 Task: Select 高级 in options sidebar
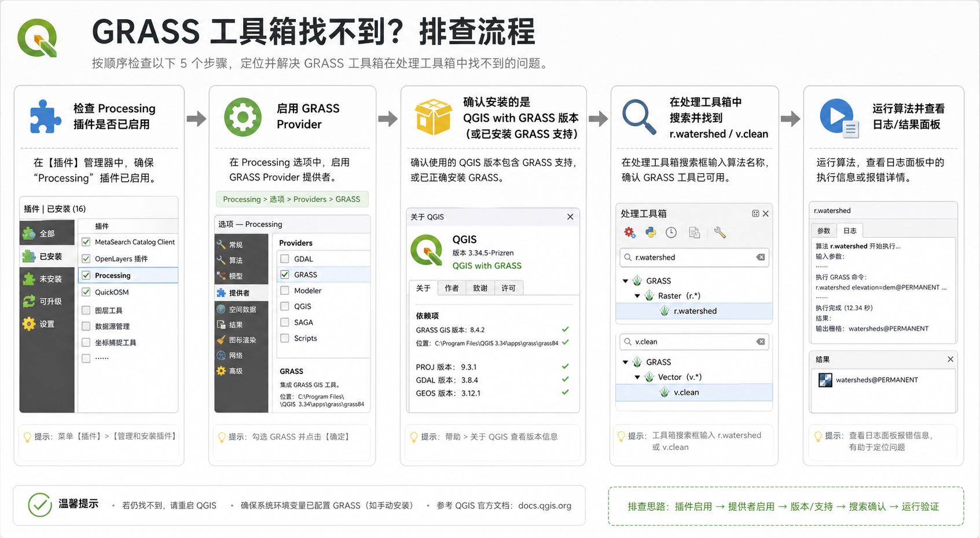[x=241, y=371]
